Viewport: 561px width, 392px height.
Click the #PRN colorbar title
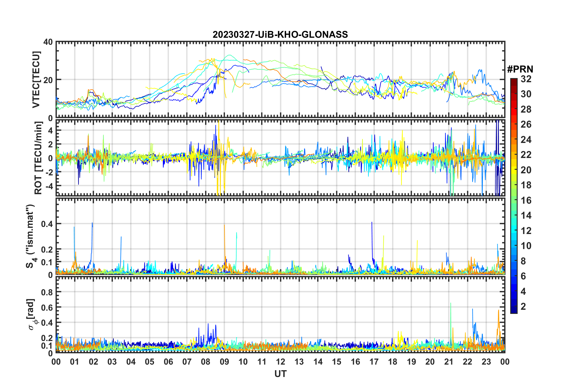[x=520, y=69]
